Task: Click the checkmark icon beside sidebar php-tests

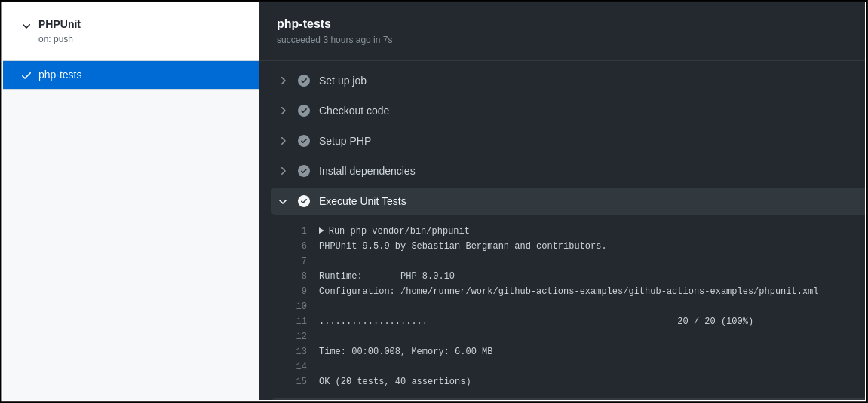Action: 26,75
